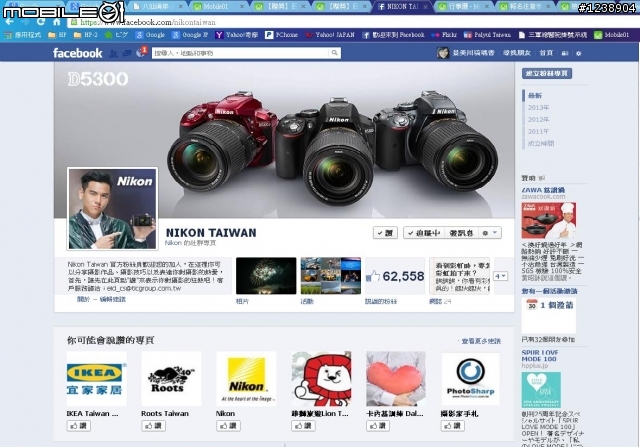Jump to 2013年 in the timeline

pyautogui.click(x=538, y=107)
